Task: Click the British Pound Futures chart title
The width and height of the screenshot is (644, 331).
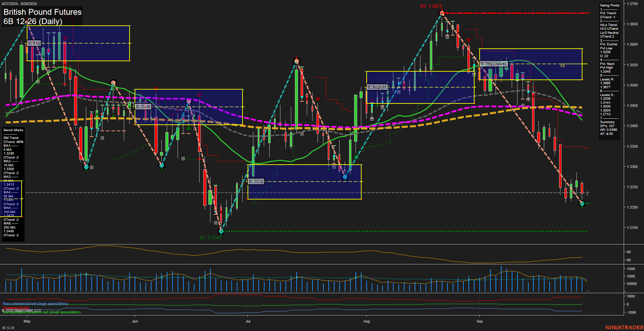Action: pos(43,12)
